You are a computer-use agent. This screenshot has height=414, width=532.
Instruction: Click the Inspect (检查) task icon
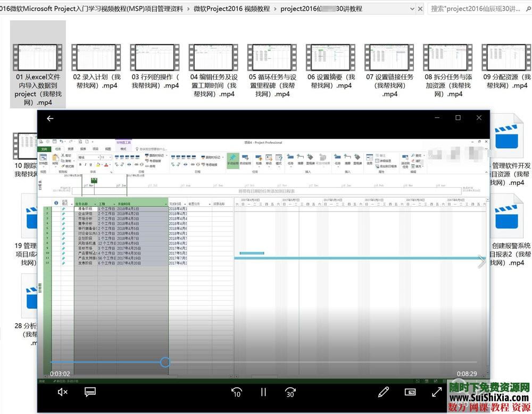[x=258, y=158]
